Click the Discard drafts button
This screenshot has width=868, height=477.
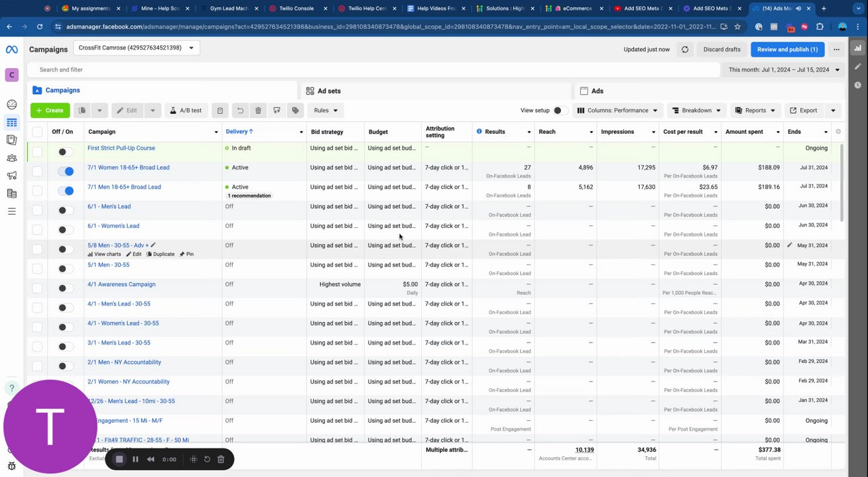[x=721, y=50]
